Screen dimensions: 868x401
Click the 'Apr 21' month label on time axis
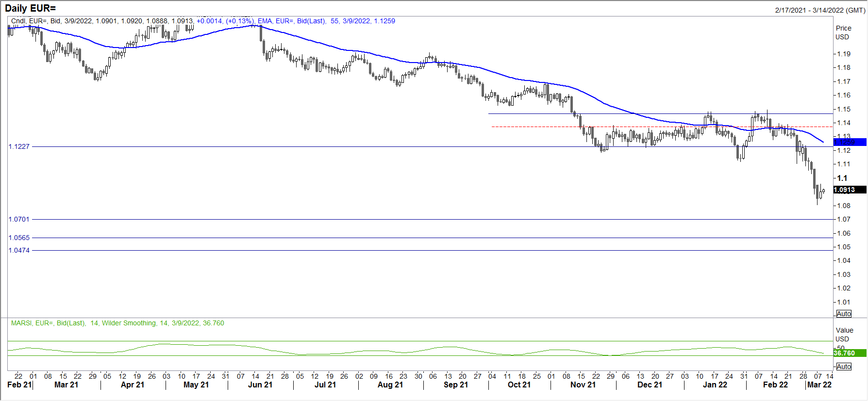[x=133, y=385]
